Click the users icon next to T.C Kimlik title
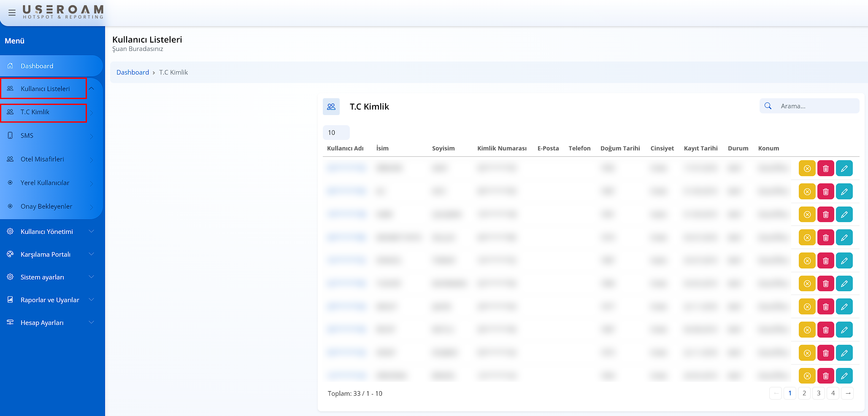The width and height of the screenshot is (868, 416). click(331, 107)
